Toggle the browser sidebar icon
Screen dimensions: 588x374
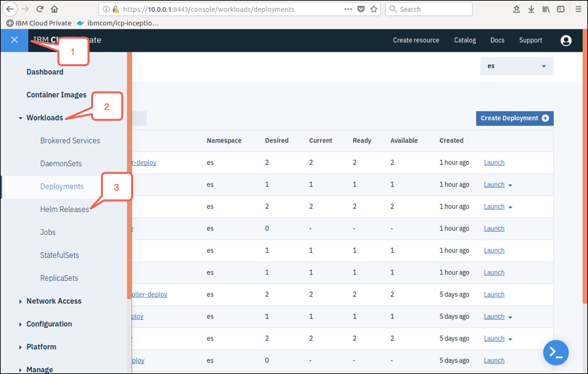coord(560,9)
